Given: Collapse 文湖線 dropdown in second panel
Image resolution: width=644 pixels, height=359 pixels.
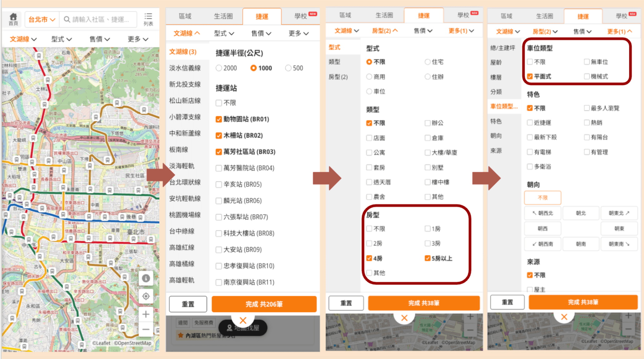Looking at the screenshot, I should click(186, 33).
